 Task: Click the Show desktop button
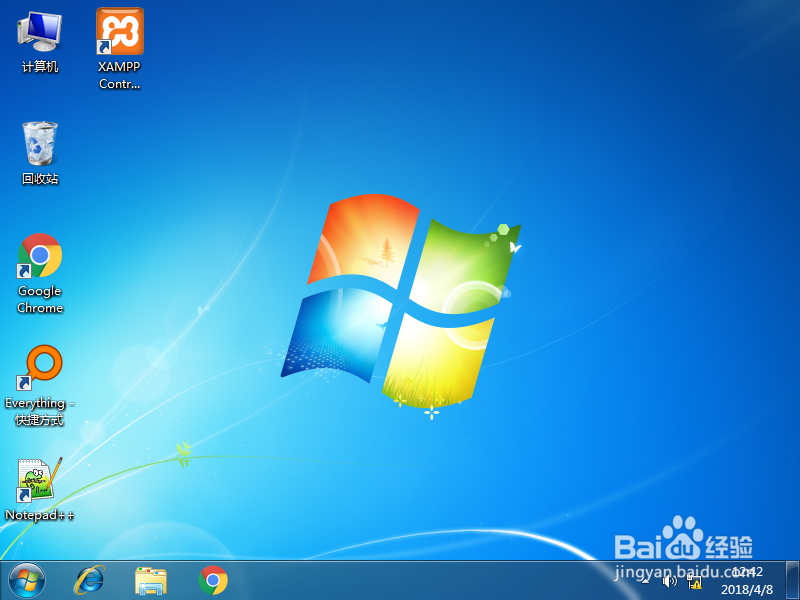[x=792, y=581]
